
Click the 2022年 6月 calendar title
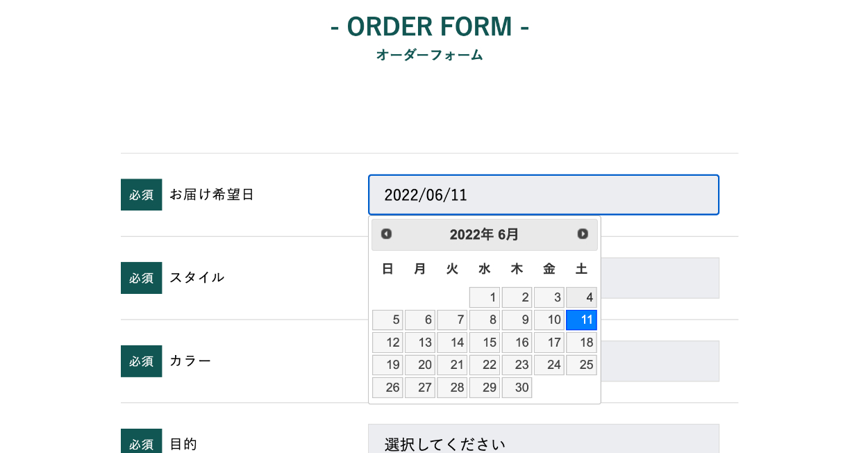click(484, 235)
